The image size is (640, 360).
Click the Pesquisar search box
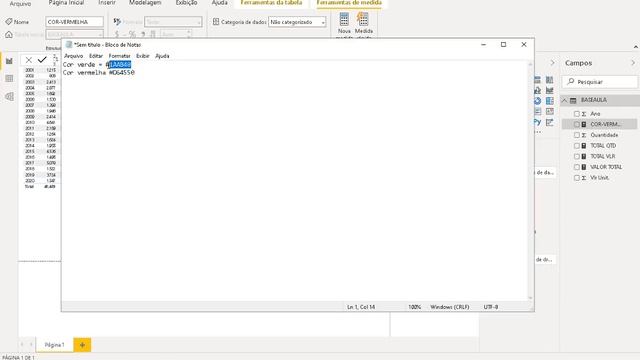coord(600,82)
